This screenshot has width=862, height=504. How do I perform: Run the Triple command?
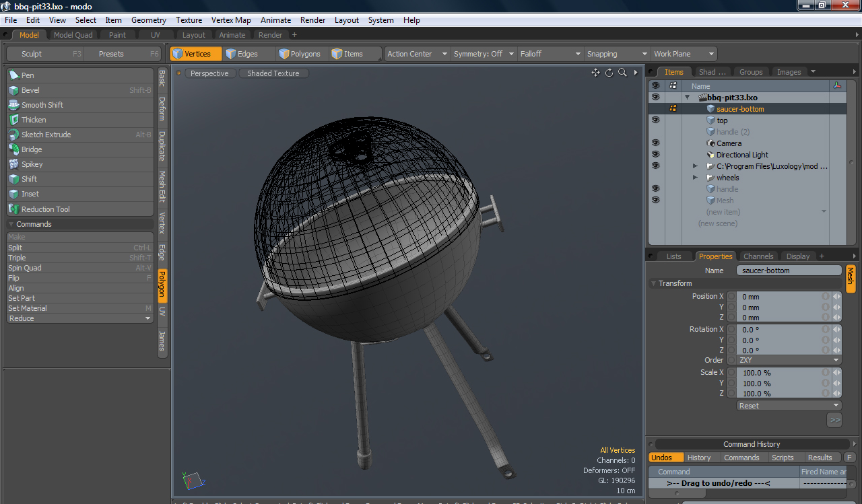[x=80, y=258]
